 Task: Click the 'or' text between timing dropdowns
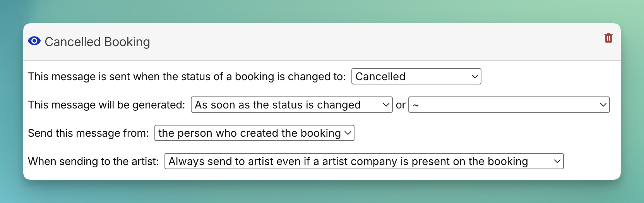401,105
